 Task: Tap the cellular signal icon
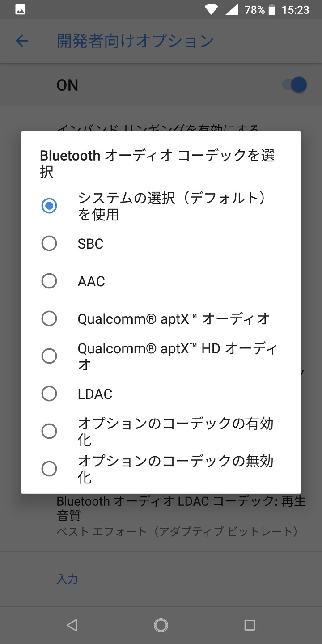[x=231, y=9]
